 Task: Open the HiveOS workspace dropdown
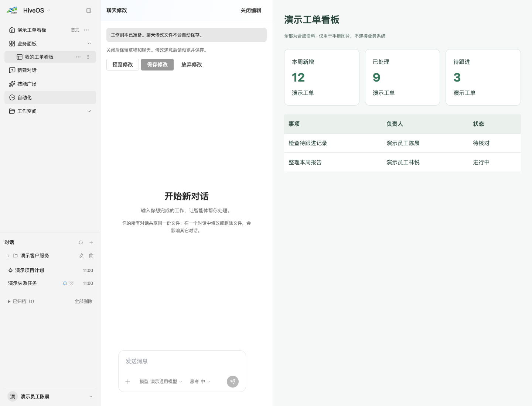(x=37, y=10)
